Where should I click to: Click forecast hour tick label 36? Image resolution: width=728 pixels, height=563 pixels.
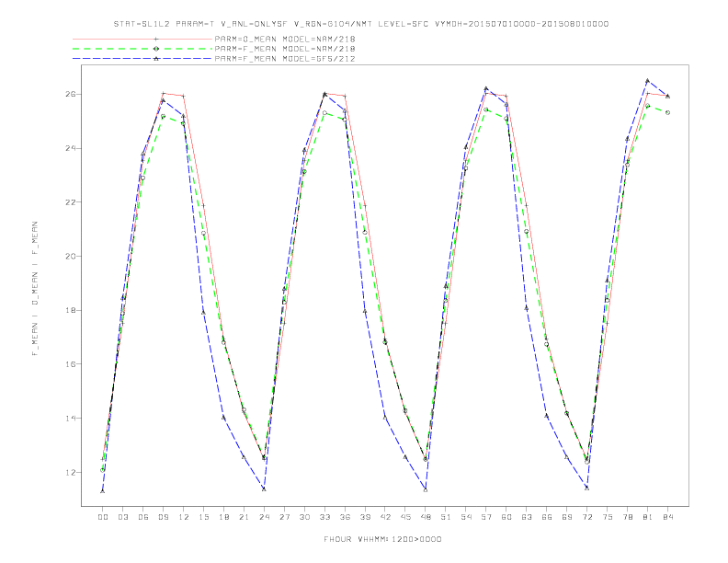(x=345, y=517)
